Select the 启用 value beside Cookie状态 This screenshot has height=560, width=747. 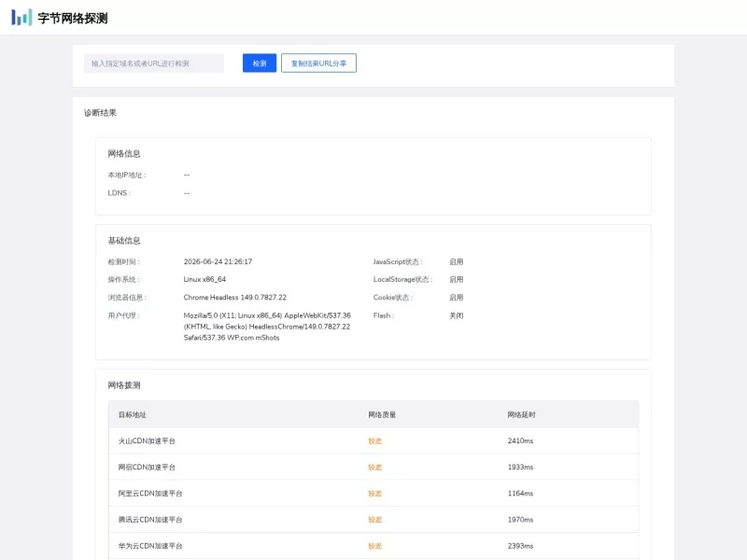456,298
